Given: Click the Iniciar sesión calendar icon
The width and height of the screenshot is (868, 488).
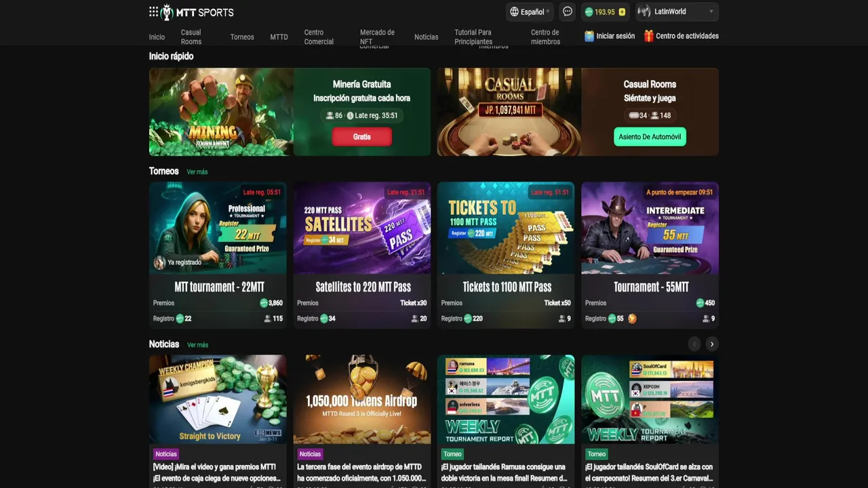Looking at the screenshot, I should tap(589, 36).
